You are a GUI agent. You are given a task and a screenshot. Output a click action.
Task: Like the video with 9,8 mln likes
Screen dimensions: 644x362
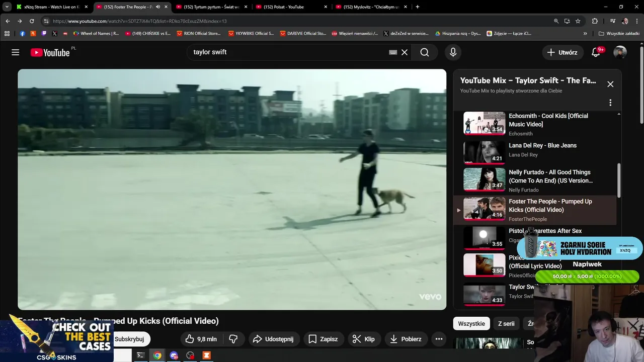[201, 339]
